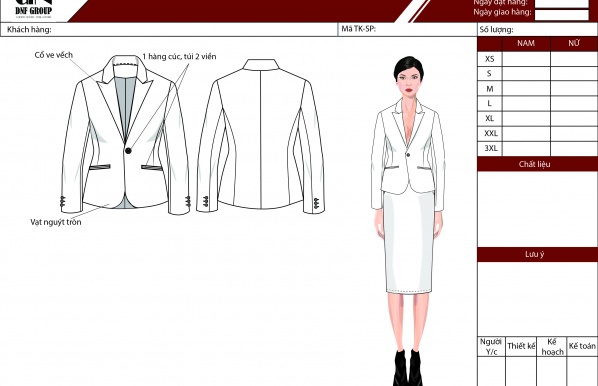Click the DNF GROUP logo

[34, 8]
